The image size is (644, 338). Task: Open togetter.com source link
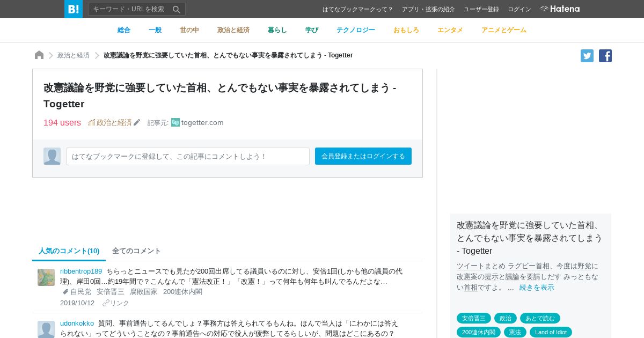coord(202,122)
